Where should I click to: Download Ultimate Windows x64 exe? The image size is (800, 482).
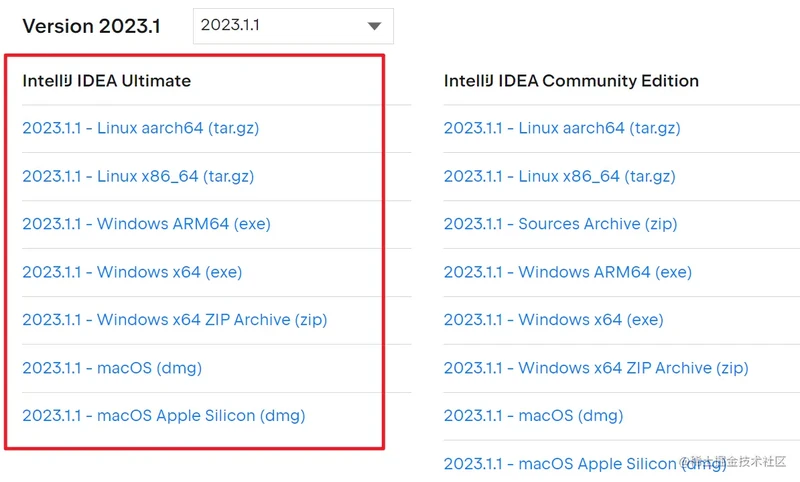click(x=132, y=272)
